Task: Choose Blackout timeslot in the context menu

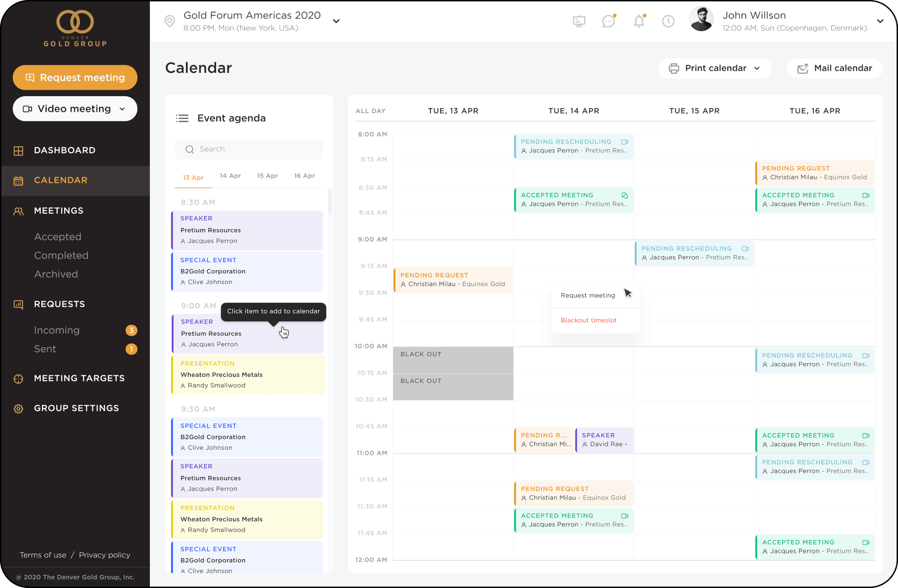Action: click(x=589, y=320)
